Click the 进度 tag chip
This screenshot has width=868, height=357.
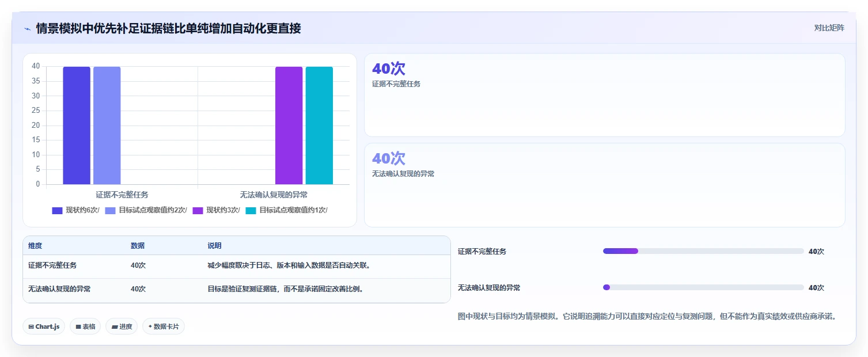[x=122, y=326]
